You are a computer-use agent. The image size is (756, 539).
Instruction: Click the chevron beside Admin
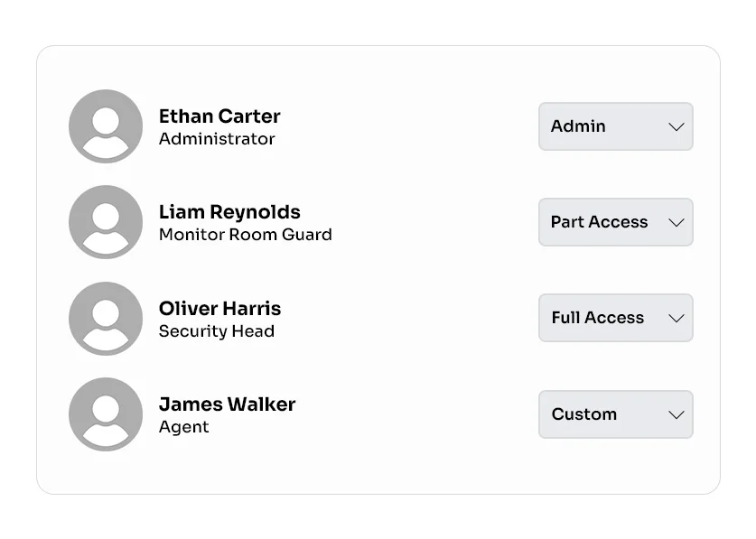pos(676,127)
